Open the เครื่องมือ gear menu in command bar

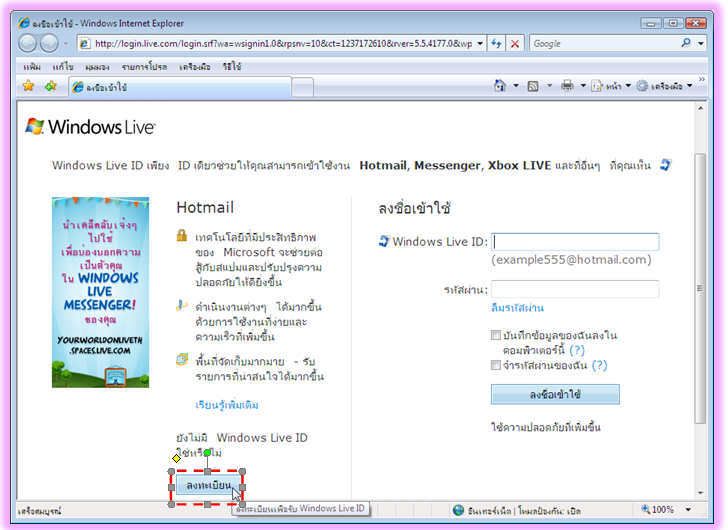coord(664,86)
